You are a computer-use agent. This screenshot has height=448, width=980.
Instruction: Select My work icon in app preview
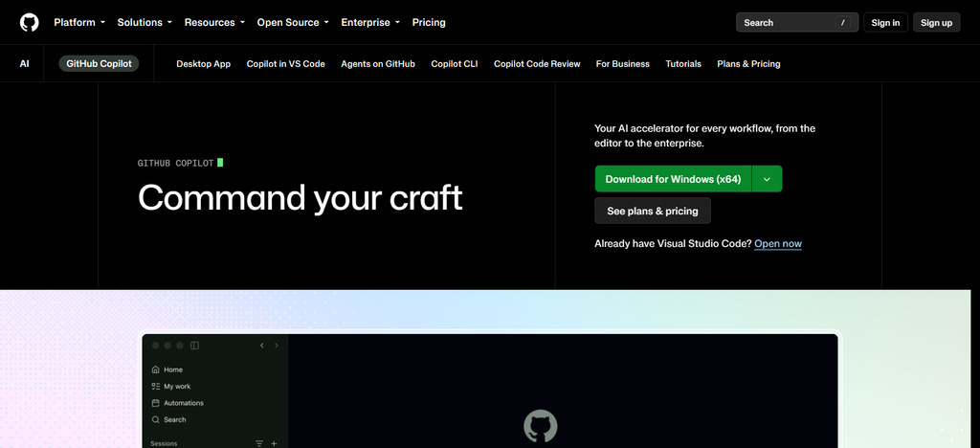point(156,386)
